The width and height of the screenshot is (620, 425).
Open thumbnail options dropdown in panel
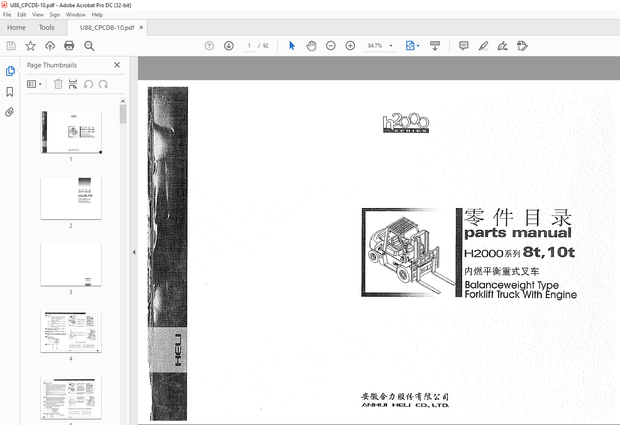(x=35, y=85)
